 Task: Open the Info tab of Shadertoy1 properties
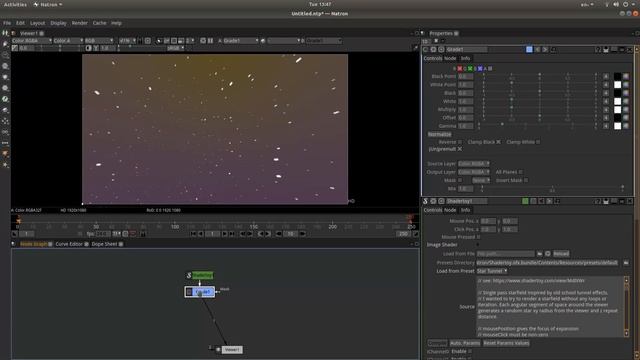point(465,210)
